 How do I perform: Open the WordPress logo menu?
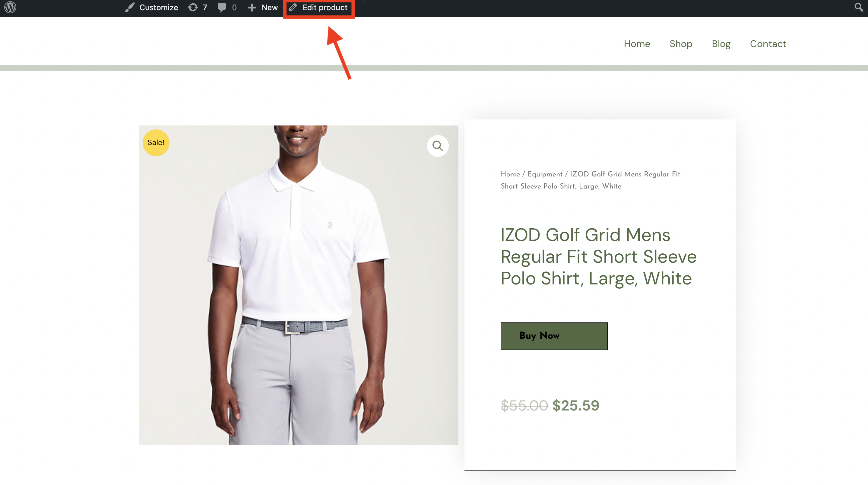tap(10, 8)
